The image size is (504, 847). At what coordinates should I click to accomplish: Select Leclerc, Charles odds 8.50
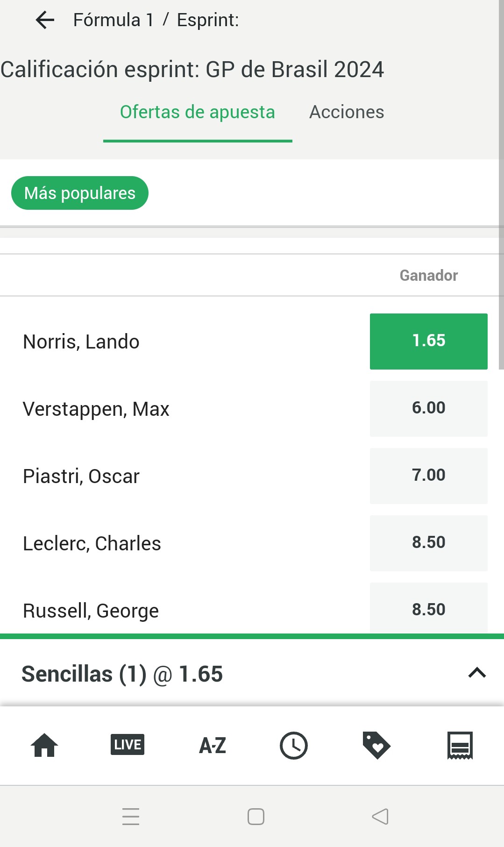point(429,543)
